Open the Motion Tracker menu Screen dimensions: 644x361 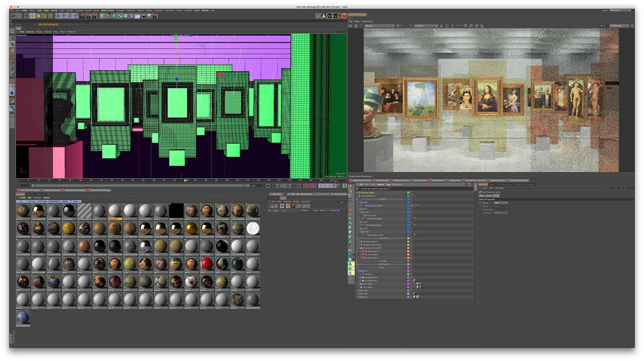(x=107, y=10)
